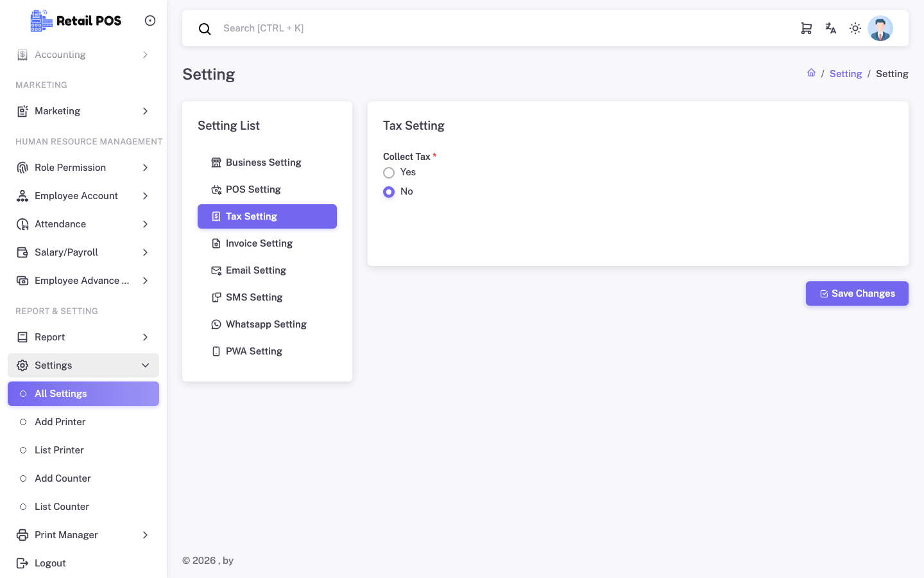Open PWA Setting in Setting List
This screenshot has width=924, height=578.
(267, 351)
